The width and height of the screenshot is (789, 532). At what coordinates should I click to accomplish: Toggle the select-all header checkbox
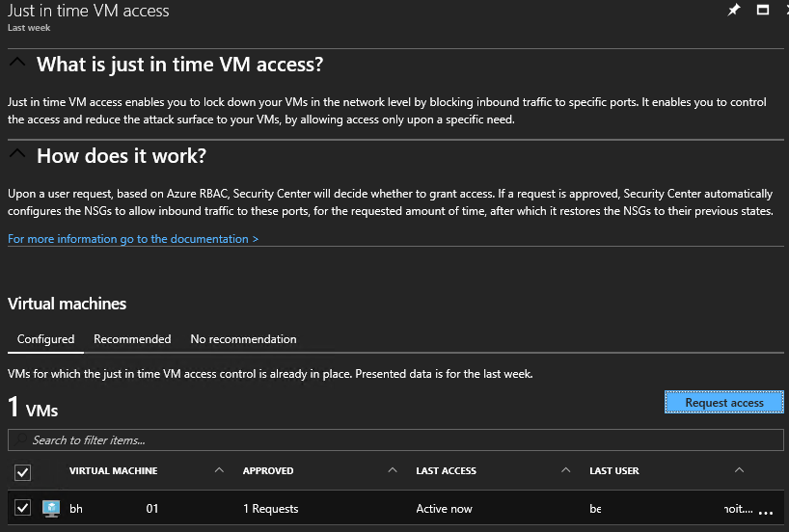tap(23, 472)
